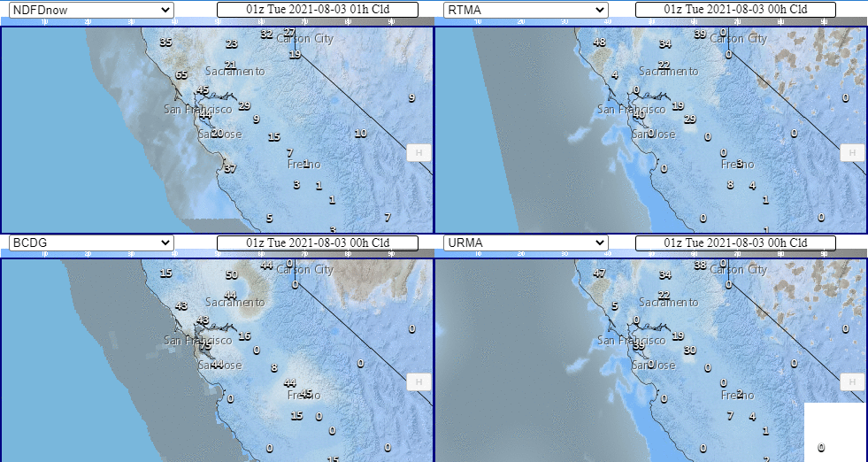Click the color scale bar above BCDG map
The height and width of the screenshot is (462, 868).
tap(217, 254)
